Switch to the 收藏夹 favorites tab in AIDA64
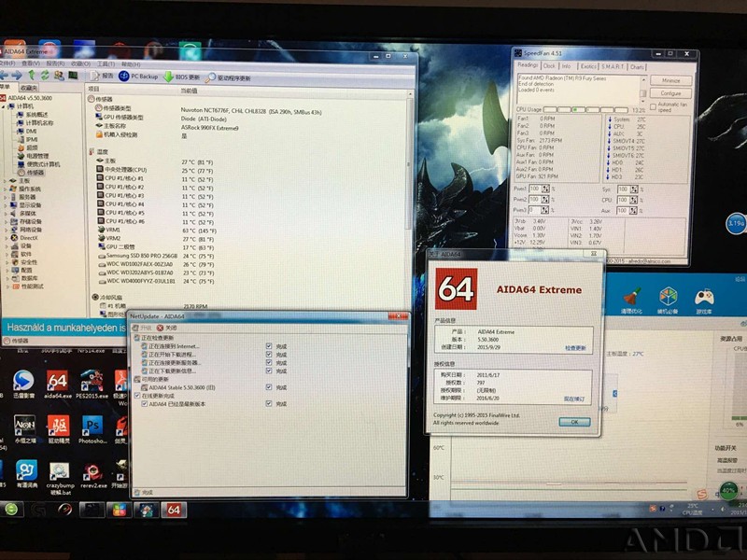The image size is (747, 560). (x=29, y=88)
